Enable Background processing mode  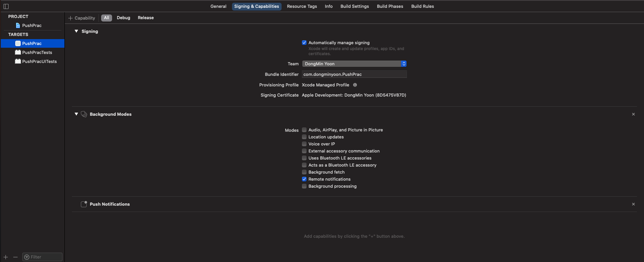click(304, 186)
